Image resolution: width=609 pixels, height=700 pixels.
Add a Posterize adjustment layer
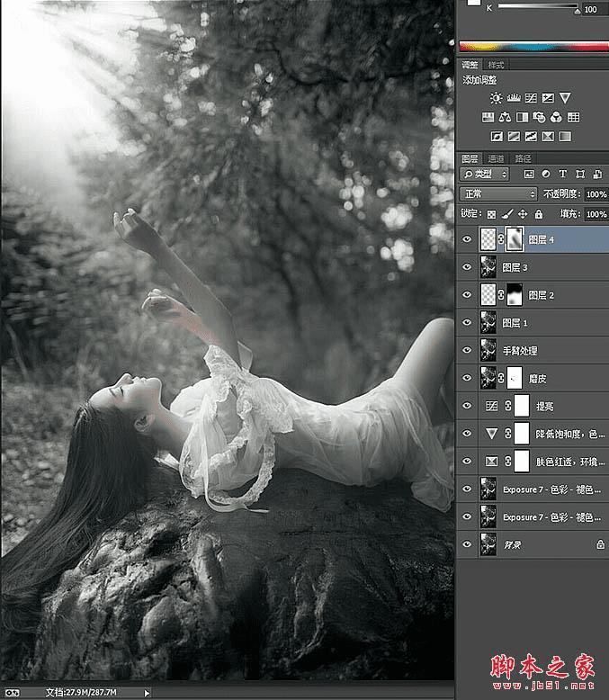coord(514,137)
